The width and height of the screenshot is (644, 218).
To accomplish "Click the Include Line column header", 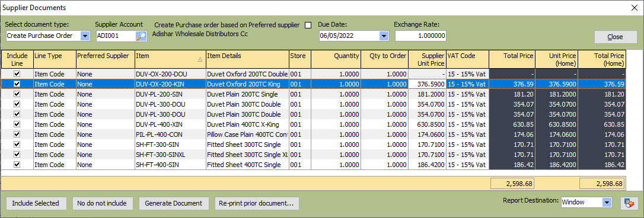I will coord(17,59).
